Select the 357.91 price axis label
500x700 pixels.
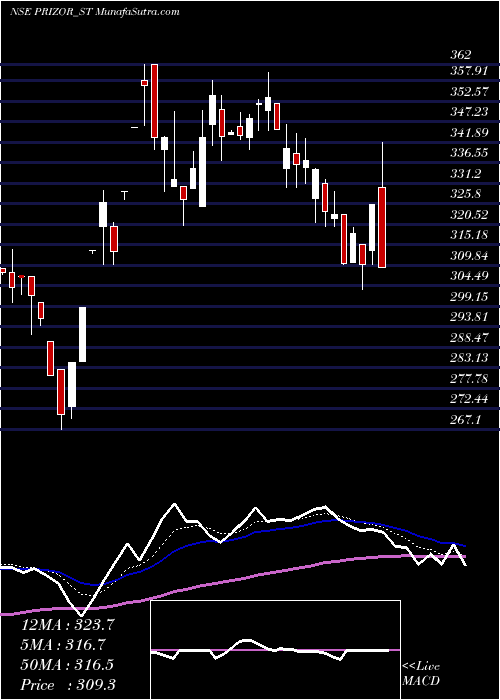click(x=469, y=71)
